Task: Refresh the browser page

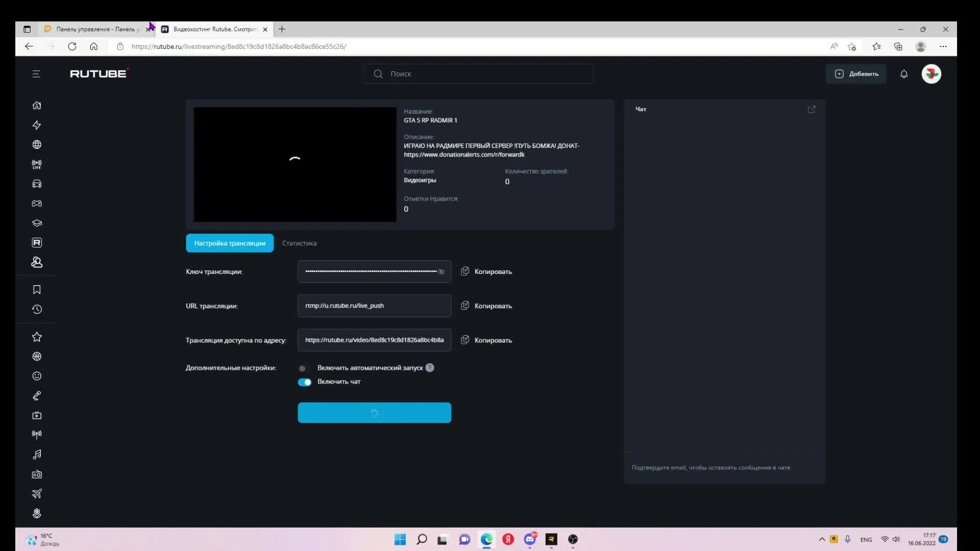Action: click(x=72, y=46)
